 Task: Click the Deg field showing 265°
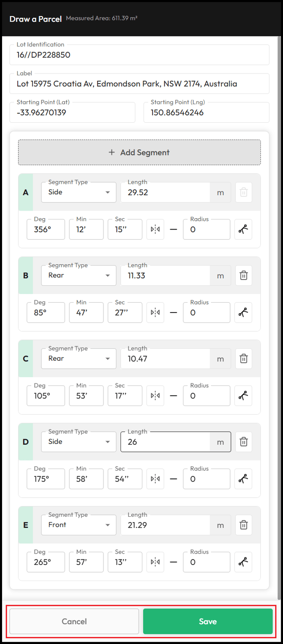(46, 562)
